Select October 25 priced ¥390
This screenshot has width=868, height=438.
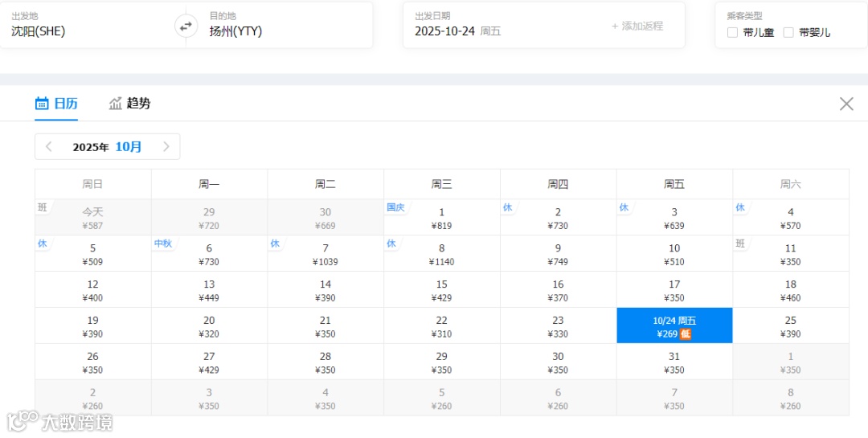point(791,325)
